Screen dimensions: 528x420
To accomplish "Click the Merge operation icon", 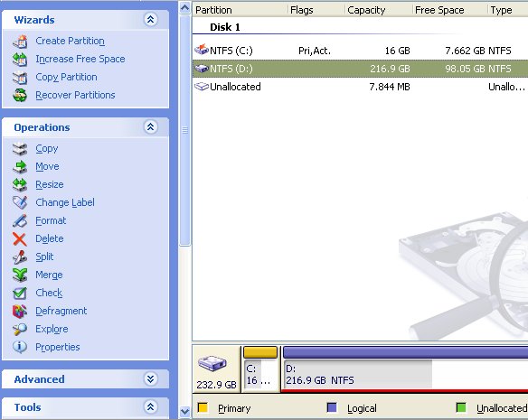I will pyautogui.click(x=20, y=275).
